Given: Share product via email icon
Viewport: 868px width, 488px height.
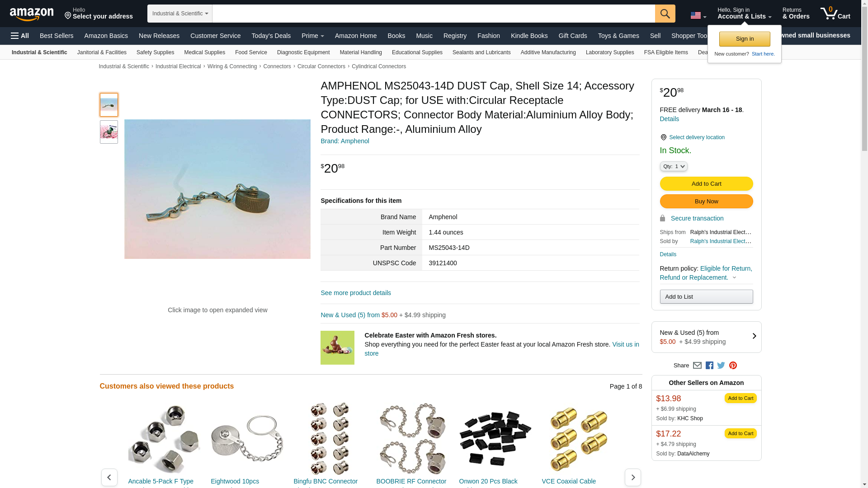Looking at the screenshot, I should click(697, 366).
